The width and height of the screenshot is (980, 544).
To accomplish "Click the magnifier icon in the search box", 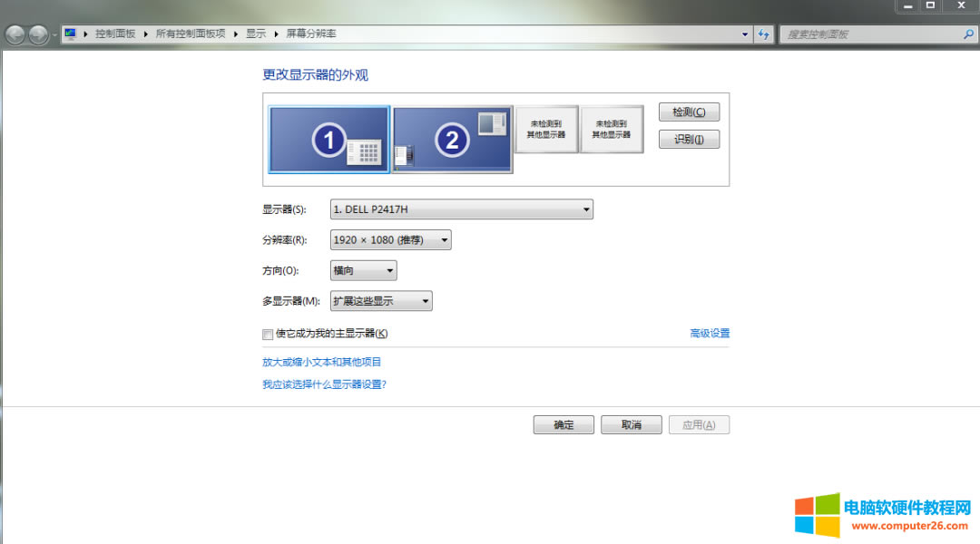I will click(x=968, y=34).
